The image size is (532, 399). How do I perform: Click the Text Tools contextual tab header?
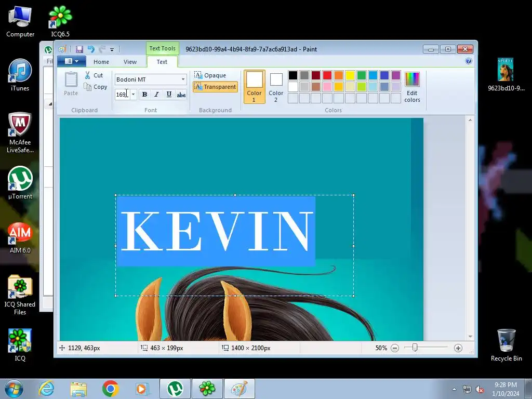tap(162, 48)
